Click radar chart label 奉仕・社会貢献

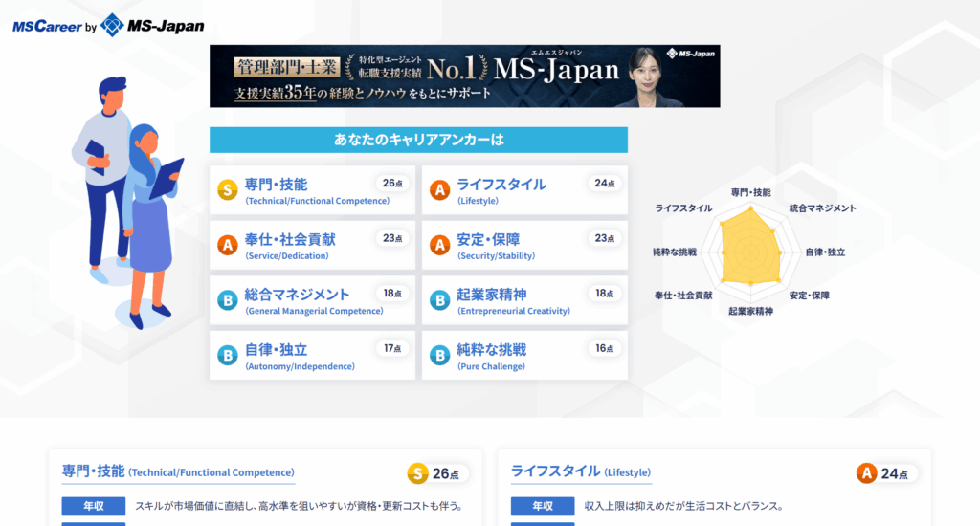click(x=683, y=295)
